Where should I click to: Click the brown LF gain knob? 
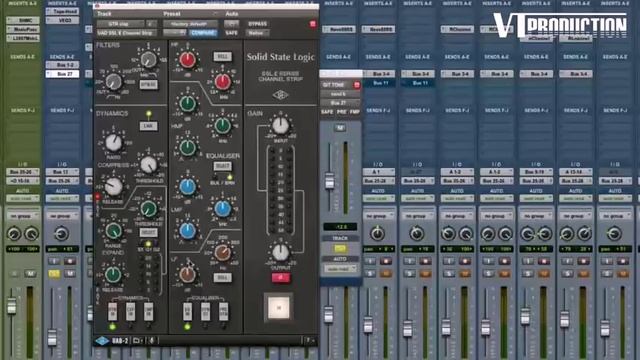187,274
